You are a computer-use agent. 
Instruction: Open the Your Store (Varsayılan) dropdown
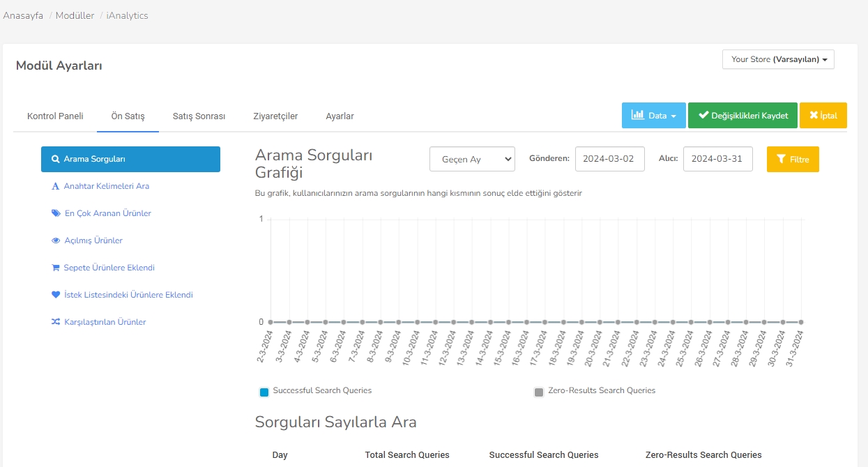[x=778, y=60]
